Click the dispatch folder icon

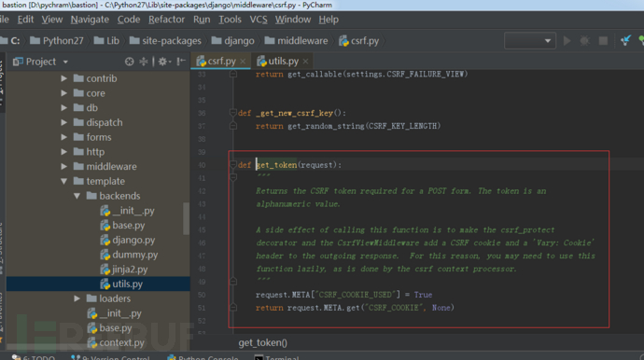point(78,122)
